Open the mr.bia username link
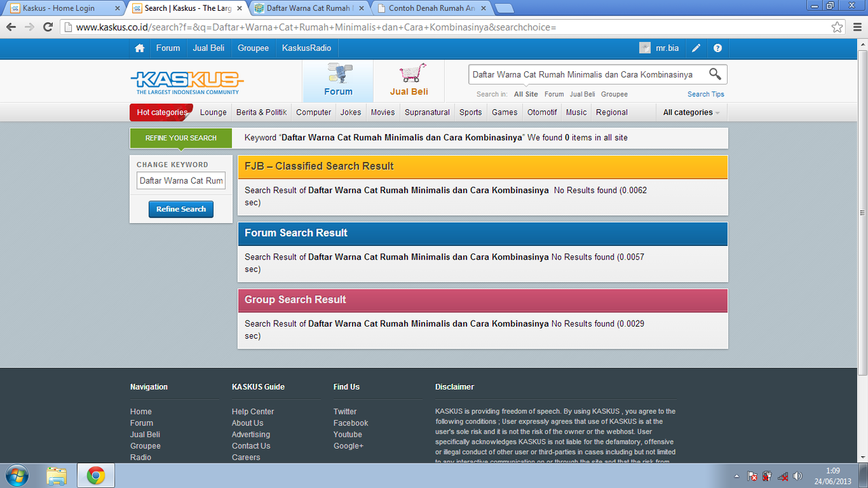Viewport: 868px width, 488px height. 667,48
